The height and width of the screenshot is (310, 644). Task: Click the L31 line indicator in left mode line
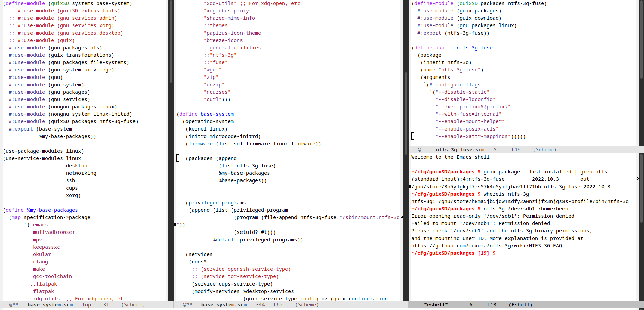tap(104, 305)
